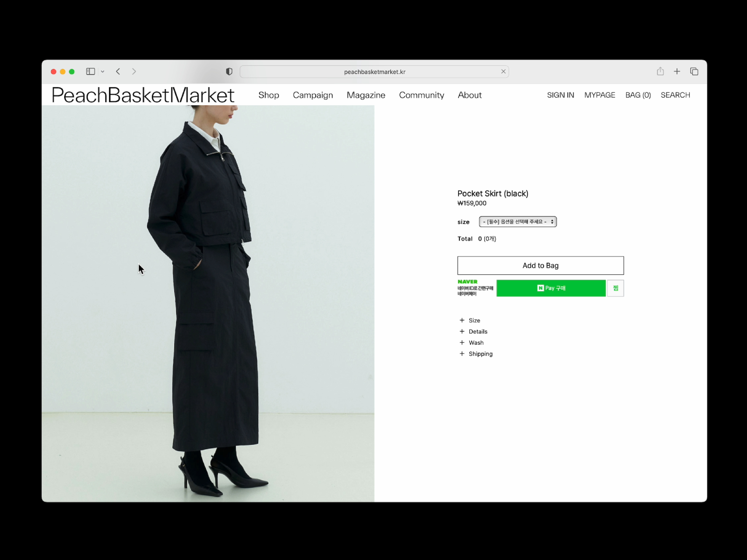This screenshot has width=747, height=560.
Task: Open the size option dropdown
Action: click(517, 222)
